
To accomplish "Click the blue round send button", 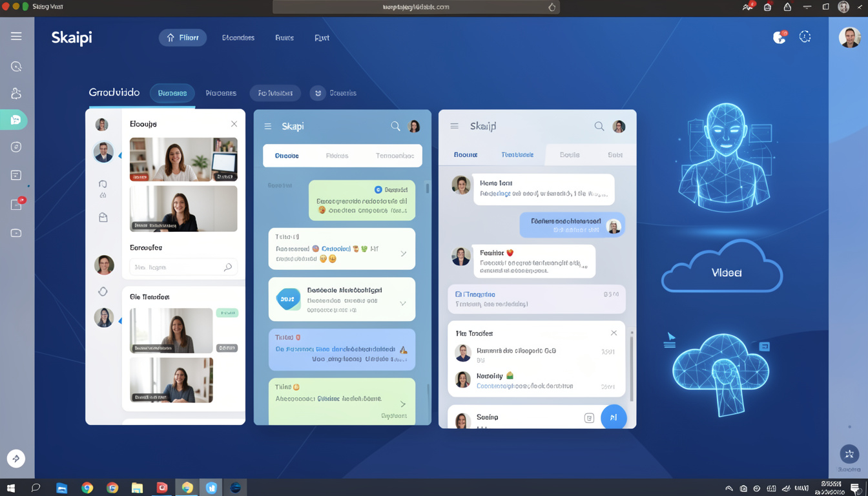I will click(613, 417).
